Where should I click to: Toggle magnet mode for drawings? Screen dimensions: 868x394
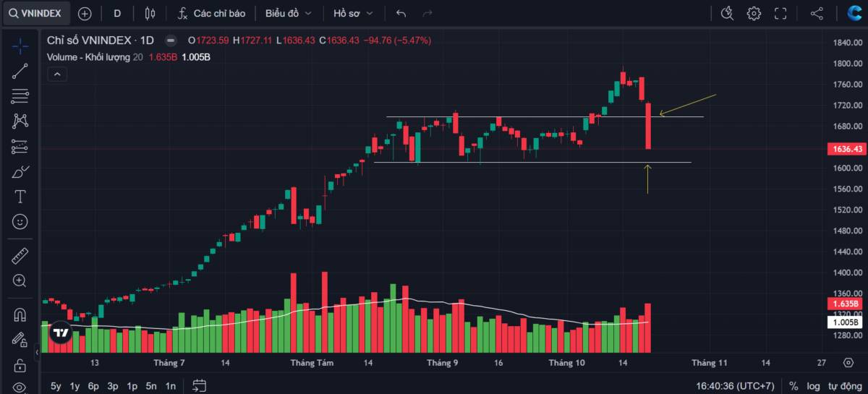point(20,315)
